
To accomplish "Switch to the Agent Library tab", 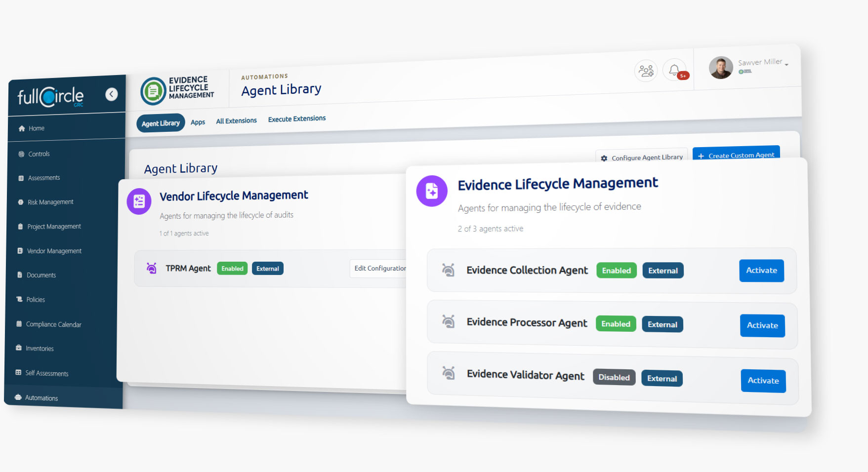I will 161,123.
